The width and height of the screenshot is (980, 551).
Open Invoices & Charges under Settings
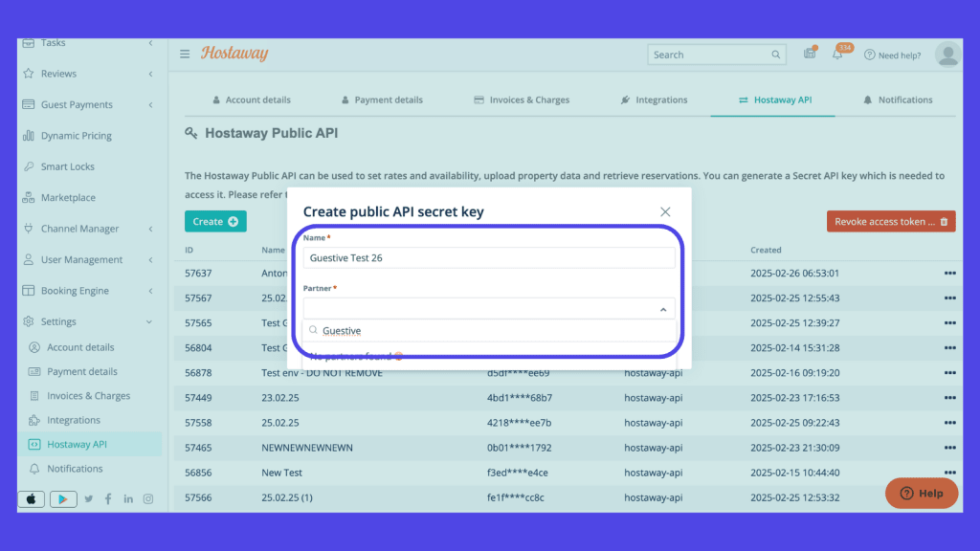coord(89,396)
